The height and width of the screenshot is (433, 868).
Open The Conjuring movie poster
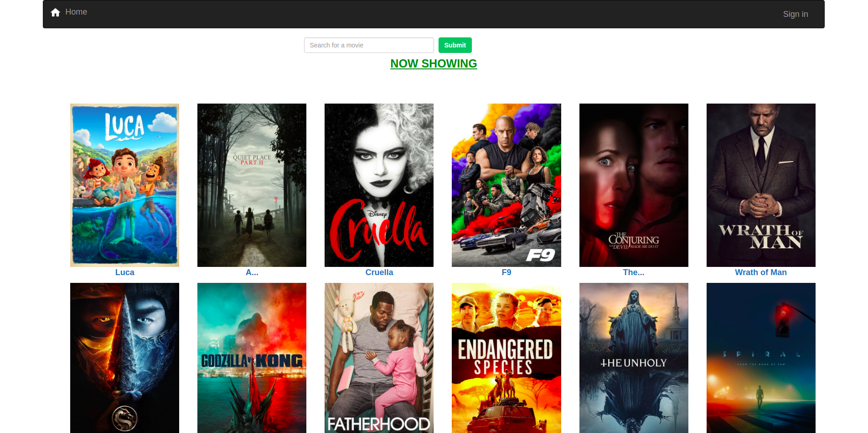click(x=634, y=185)
